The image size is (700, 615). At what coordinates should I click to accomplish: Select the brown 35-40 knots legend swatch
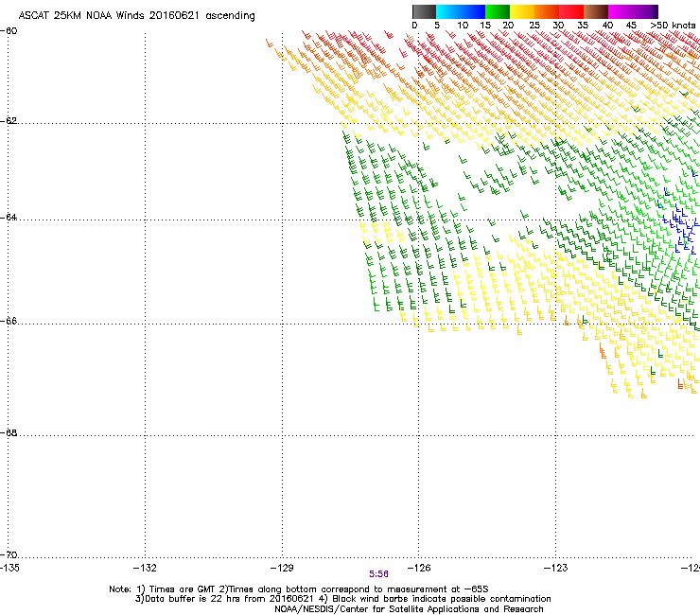click(x=596, y=11)
